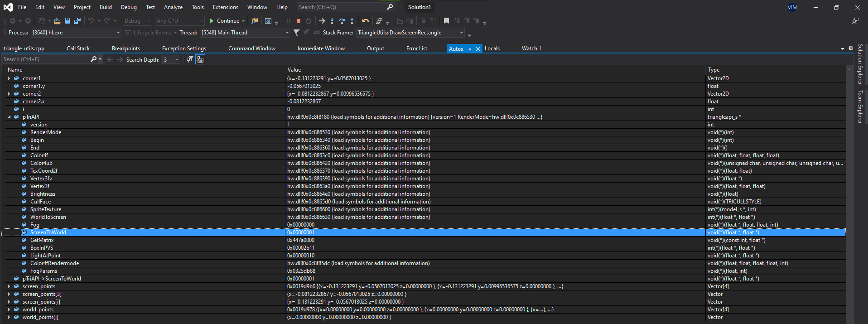
Task: Pin the Autos tab
Action: pos(470,49)
